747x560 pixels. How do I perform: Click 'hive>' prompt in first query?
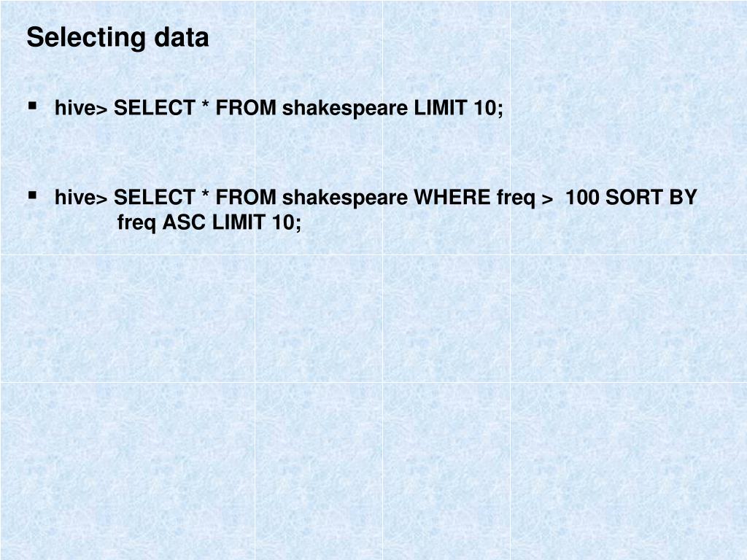pos(82,108)
